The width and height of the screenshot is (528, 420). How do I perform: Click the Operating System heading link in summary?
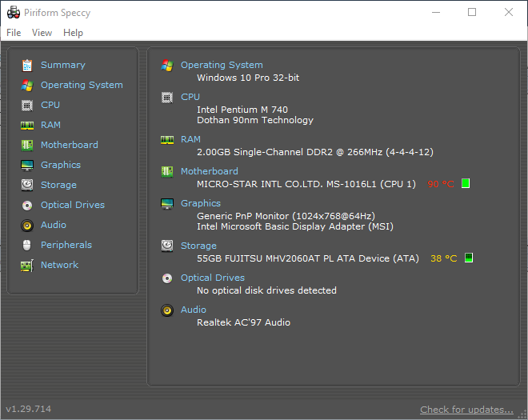pyautogui.click(x=222, y=65)
